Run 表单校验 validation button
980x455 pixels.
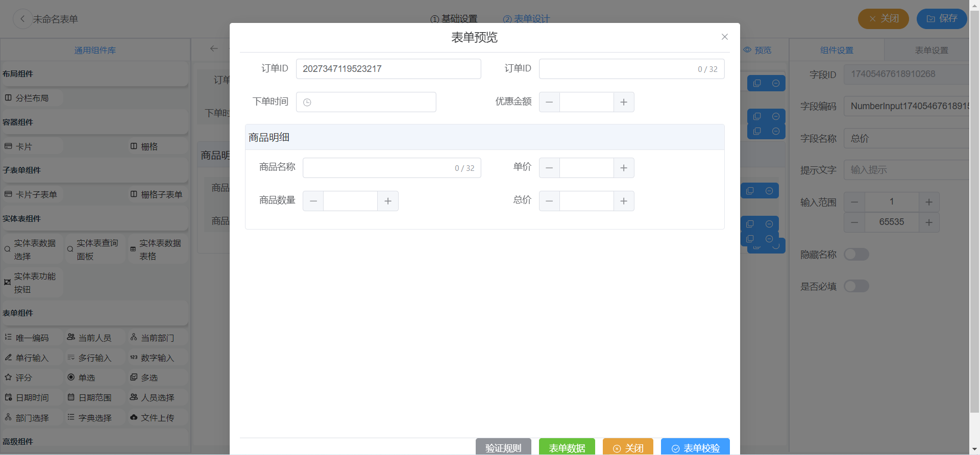(x=695, y=447)
